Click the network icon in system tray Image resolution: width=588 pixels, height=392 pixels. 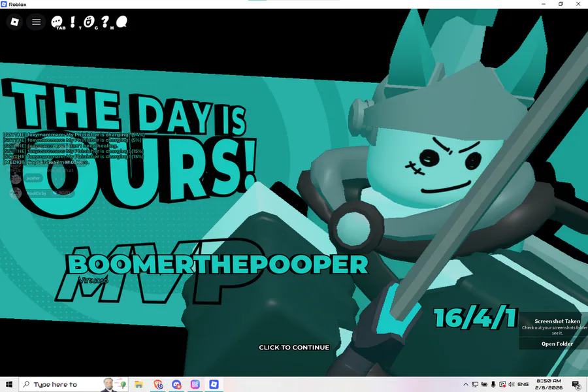(x=475, y=384)
